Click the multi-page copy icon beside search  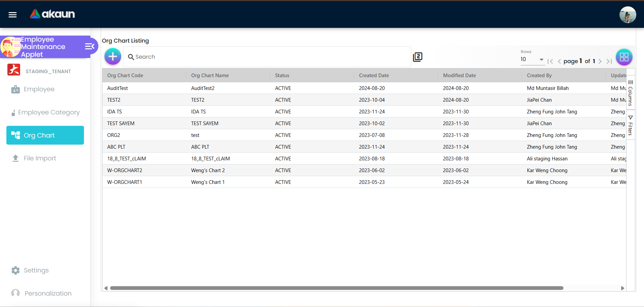(x=417, y=57)
